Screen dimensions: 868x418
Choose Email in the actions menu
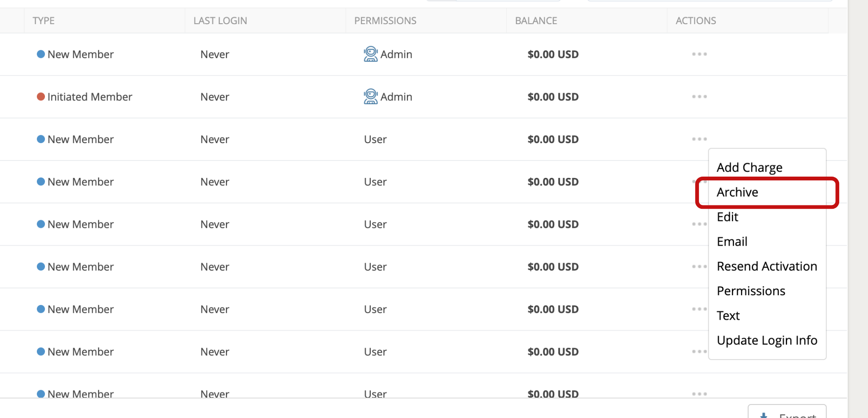(732, 241)
